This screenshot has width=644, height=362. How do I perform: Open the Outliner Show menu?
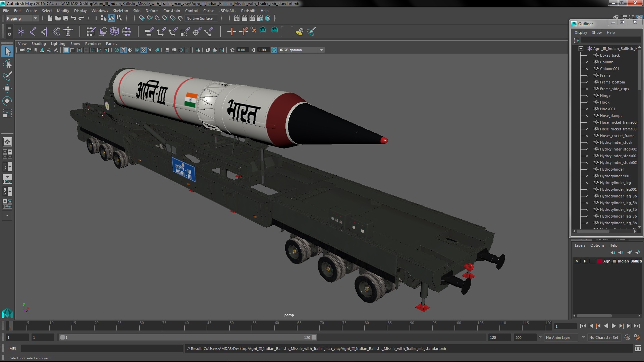point(597,33)
